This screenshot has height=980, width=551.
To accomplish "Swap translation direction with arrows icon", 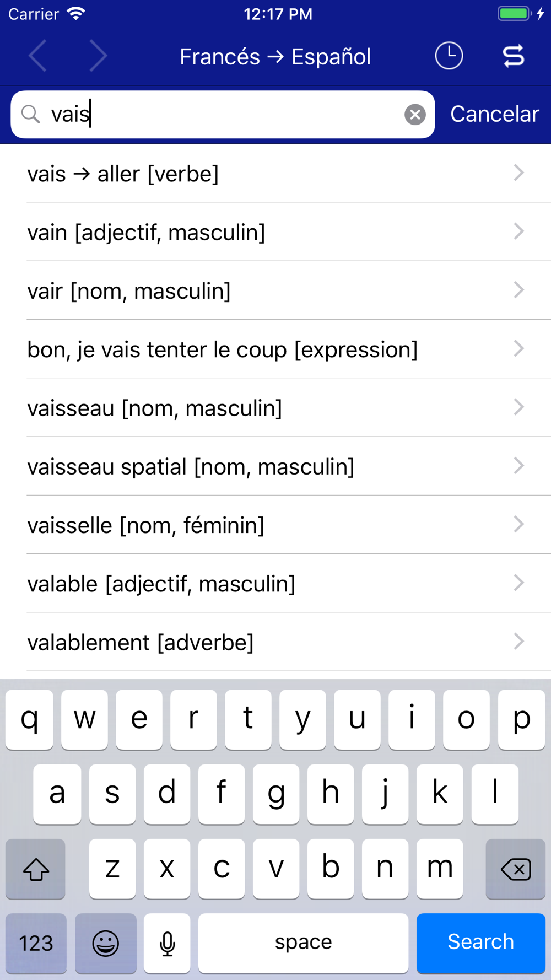I will tap(514, 56).
